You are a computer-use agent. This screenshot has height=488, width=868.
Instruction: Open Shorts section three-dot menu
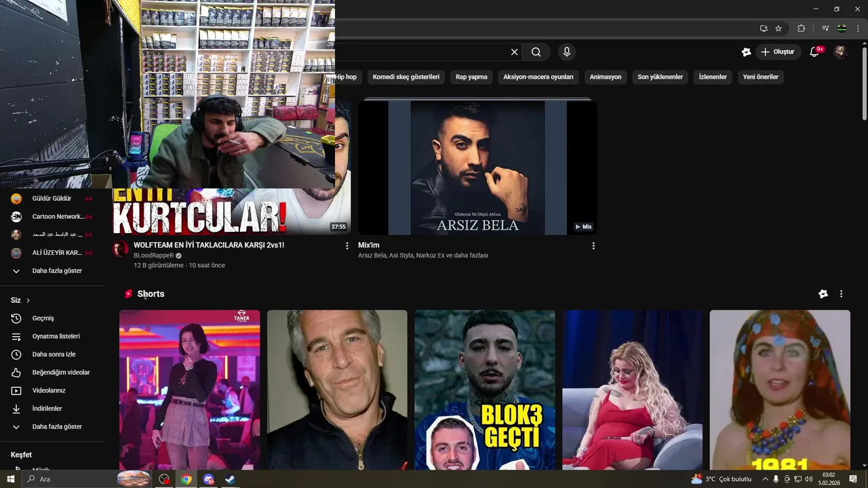[841, 294]
